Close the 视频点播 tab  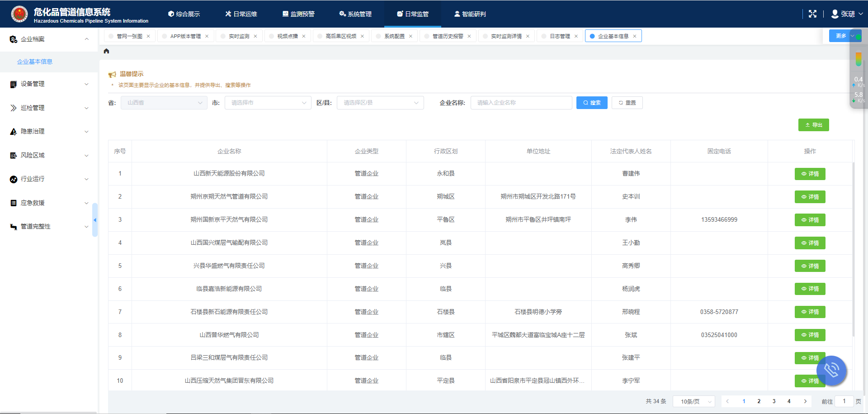tap(304, 36)
